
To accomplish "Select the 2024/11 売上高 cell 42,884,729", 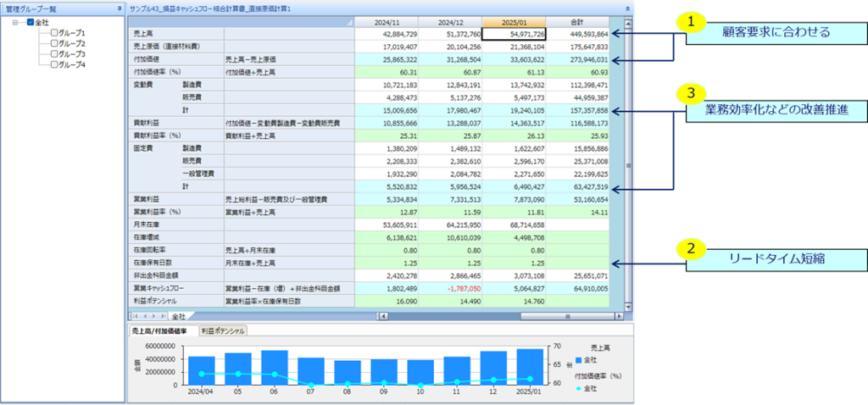I will pyautogui.click(x=386, y=33).
